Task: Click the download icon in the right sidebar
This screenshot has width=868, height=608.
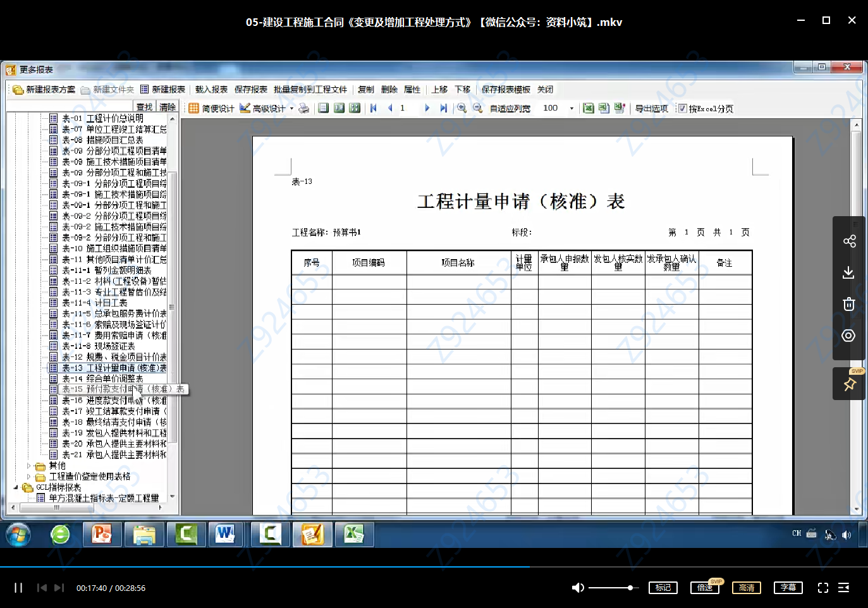Action: 849,272
